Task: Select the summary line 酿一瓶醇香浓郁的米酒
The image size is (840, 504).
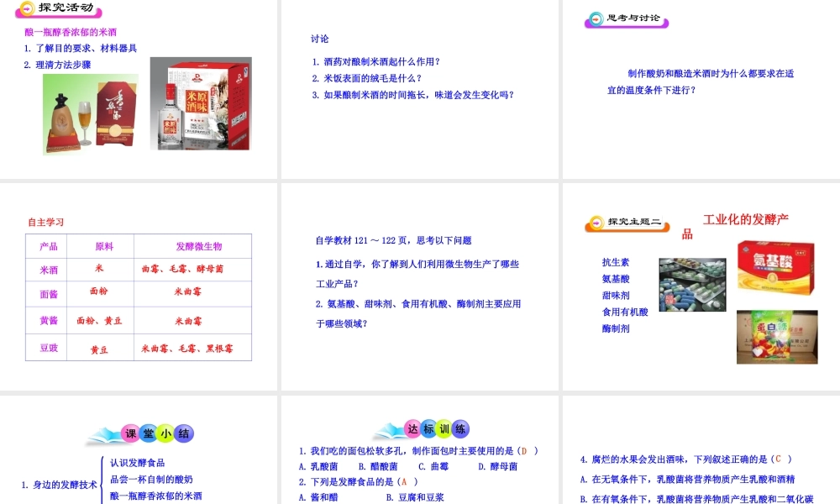Action: tap(156, 496)
